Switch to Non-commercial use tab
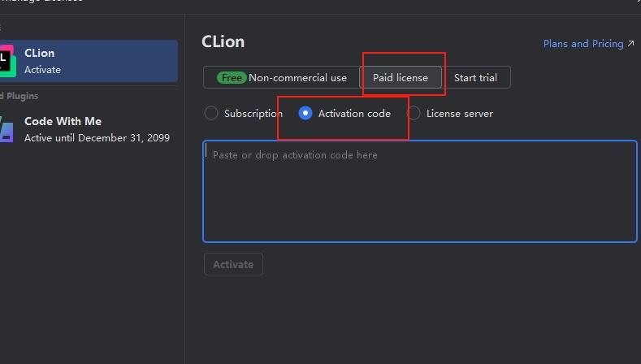This screenshot has height=364, width=641. pos(281,77)
